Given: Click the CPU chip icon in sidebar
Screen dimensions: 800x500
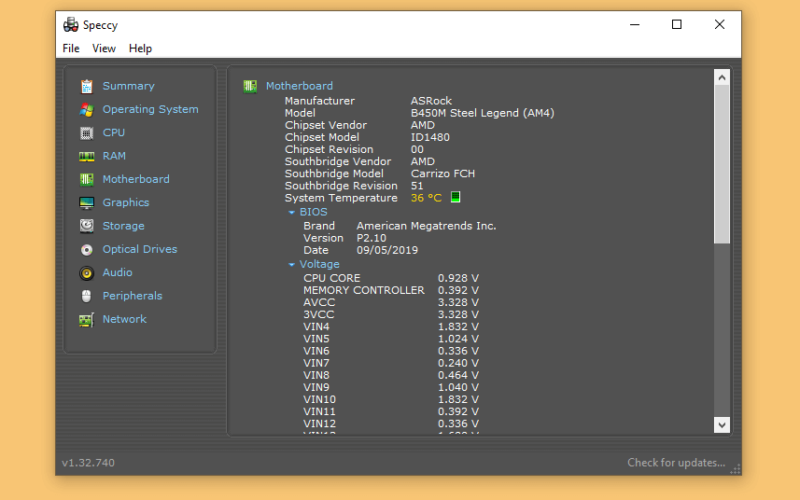Looking at the screenshot, I should click(87, 133).
